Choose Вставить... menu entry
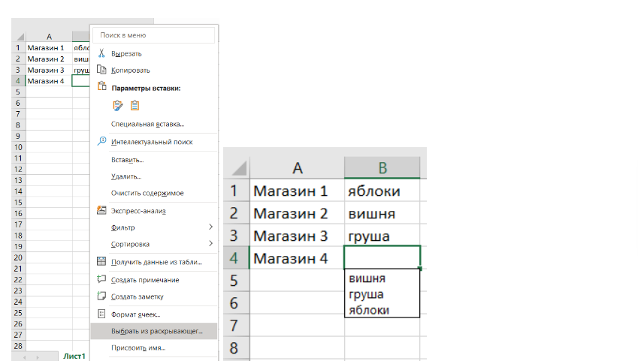 [127, 160]
